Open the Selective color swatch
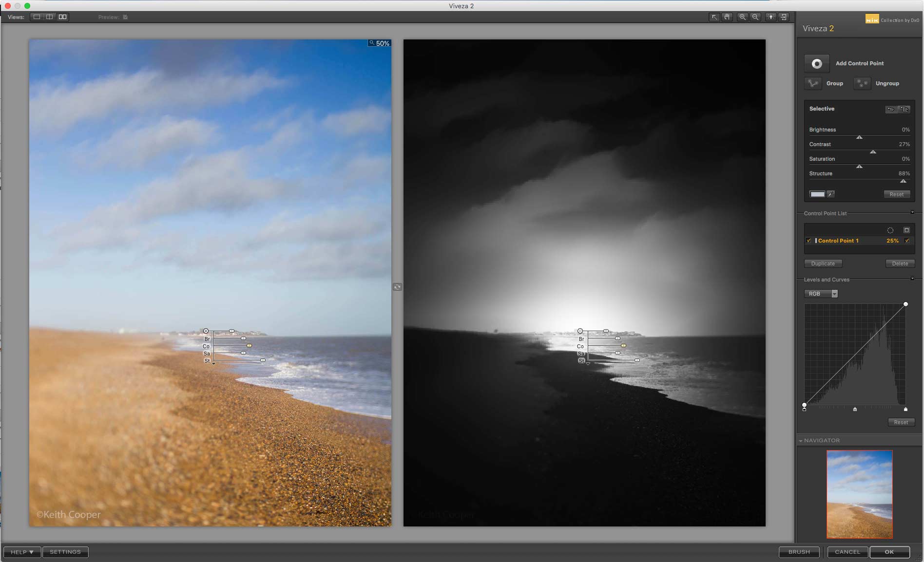 tap(817, 194)
